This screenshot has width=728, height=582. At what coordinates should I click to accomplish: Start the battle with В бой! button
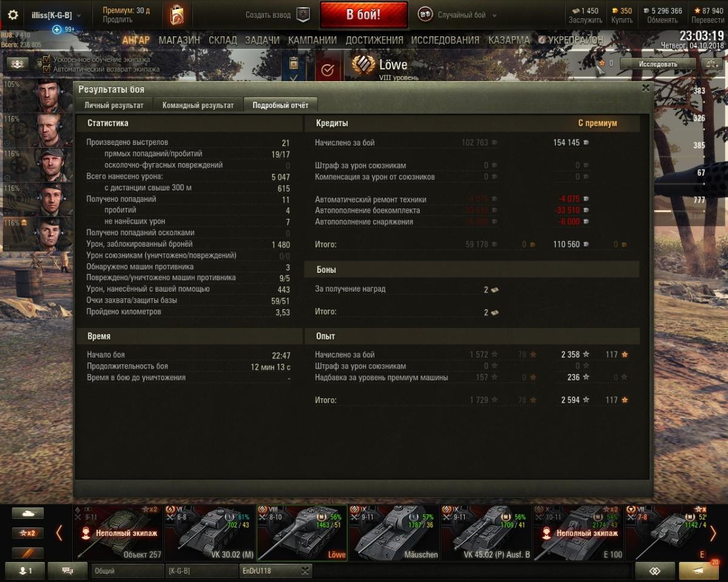click(363, 15)
